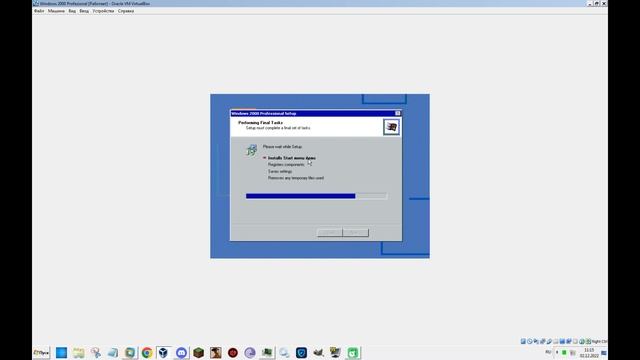This screenshot has width=640, height=360.
Task: Launch Google Chrome from taskbar
Action: [x=147, y=352]
